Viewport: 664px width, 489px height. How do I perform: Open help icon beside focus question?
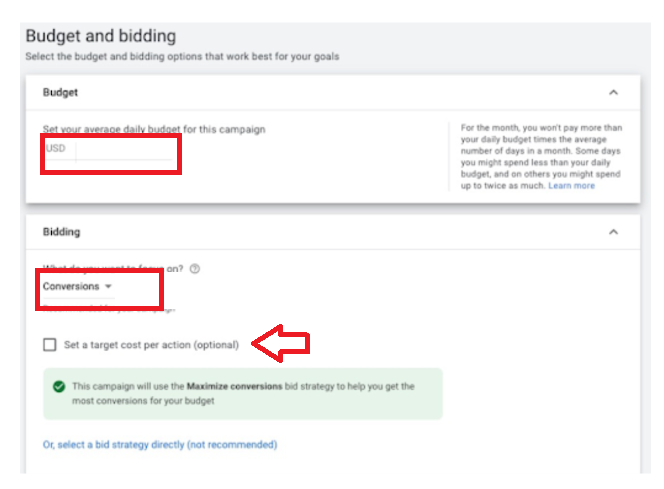[195, 269]
